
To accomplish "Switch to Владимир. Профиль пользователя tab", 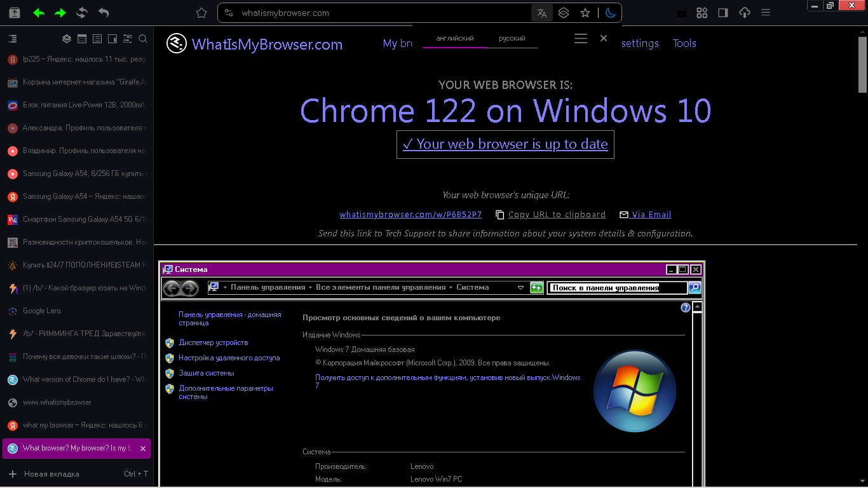I will click(77, 151).
